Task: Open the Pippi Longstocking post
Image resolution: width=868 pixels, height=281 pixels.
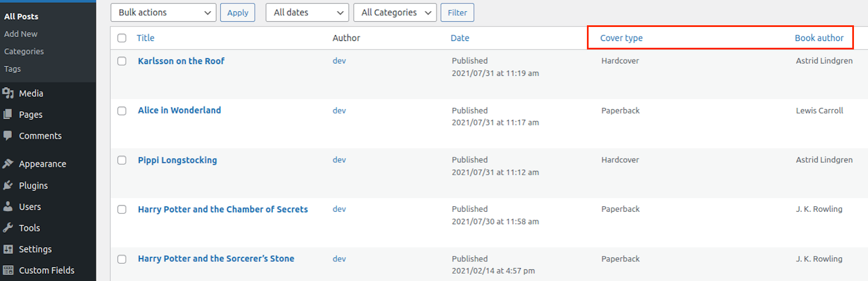Action: 177,160
